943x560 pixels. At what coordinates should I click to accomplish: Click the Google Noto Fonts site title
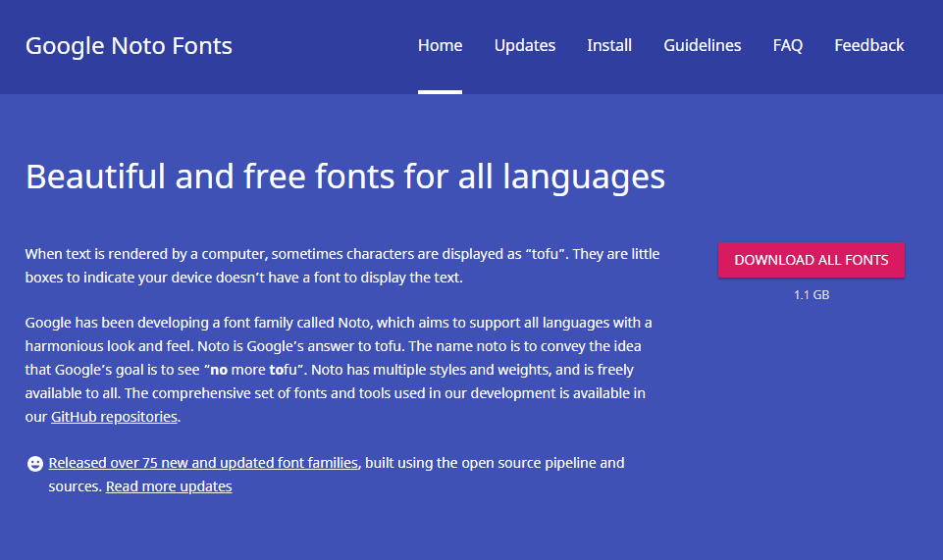pos(129,46)
